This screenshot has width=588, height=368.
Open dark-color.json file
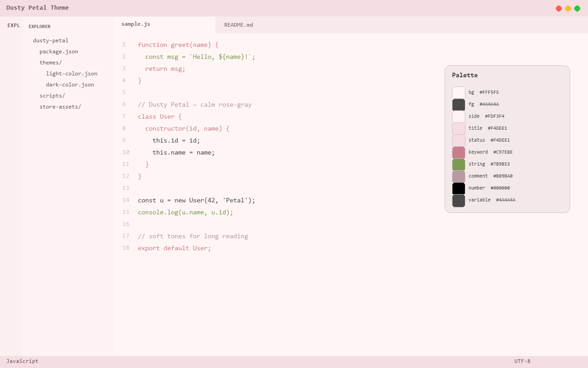pyautogui.click(x=70, y=85)
